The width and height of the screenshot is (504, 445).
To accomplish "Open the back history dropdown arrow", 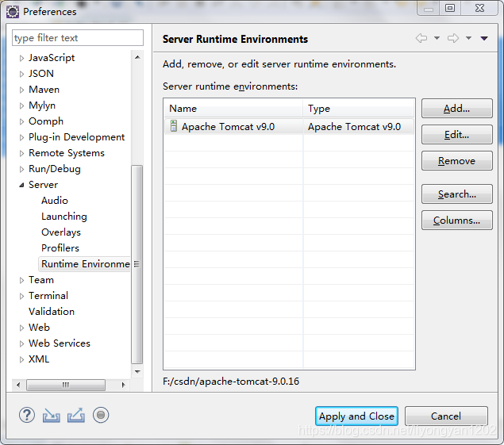I will tap(437, 38).
